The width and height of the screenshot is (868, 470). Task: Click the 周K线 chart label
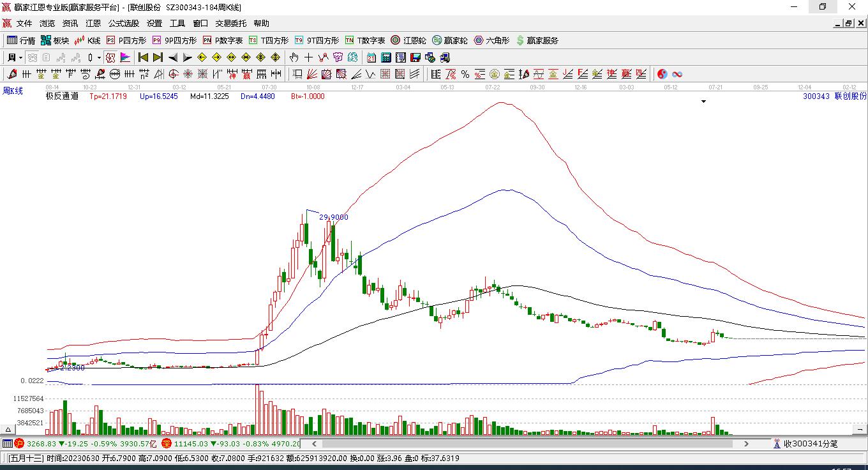pyautogui.click(x=13, y=91)
